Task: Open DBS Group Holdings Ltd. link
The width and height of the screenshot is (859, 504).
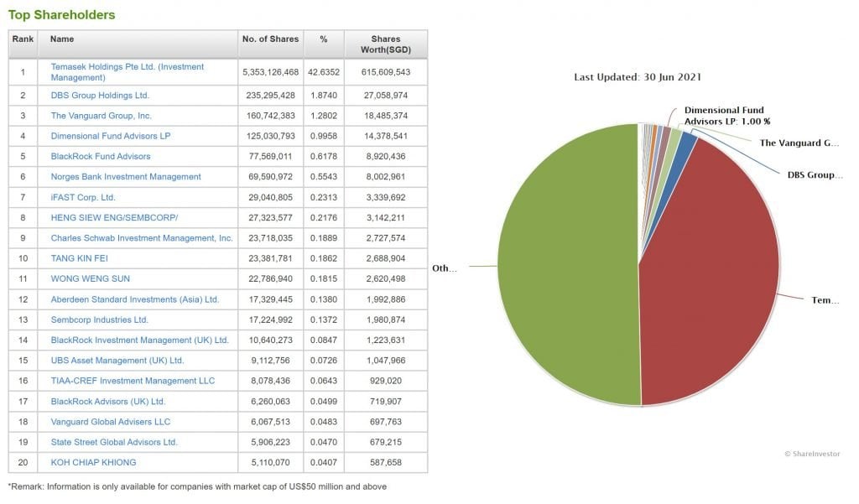Action: (x=100, y=96)
